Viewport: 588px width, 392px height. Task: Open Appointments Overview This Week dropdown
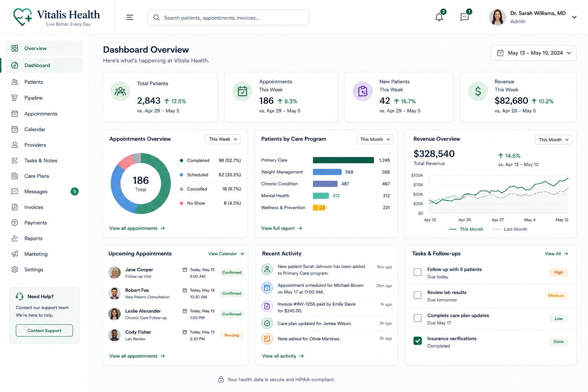(223, 139)
